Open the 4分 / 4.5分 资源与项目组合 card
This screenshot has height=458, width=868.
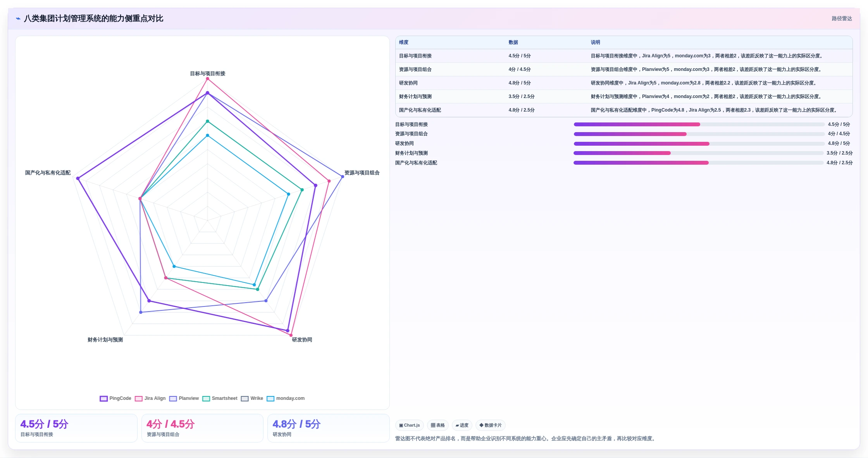[202, 428]
